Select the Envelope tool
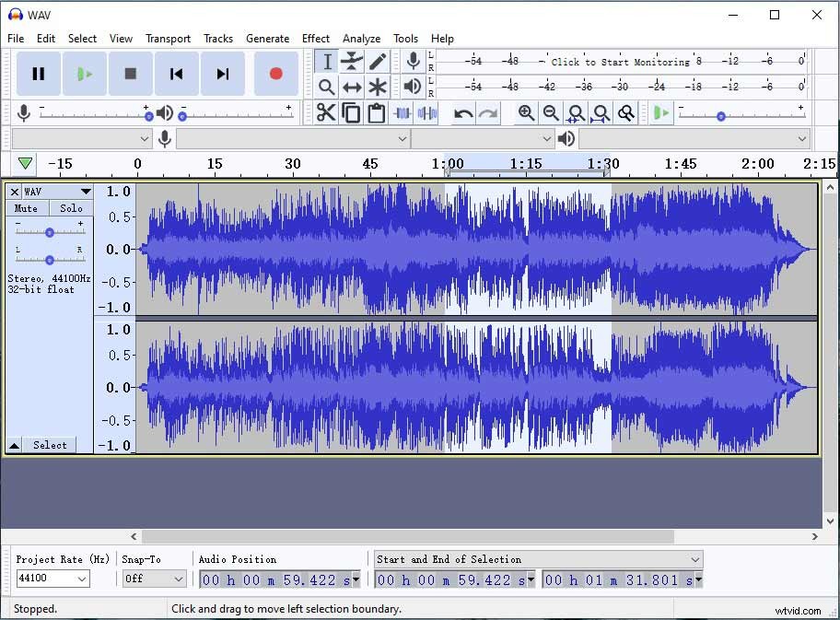 pos(352,61)
